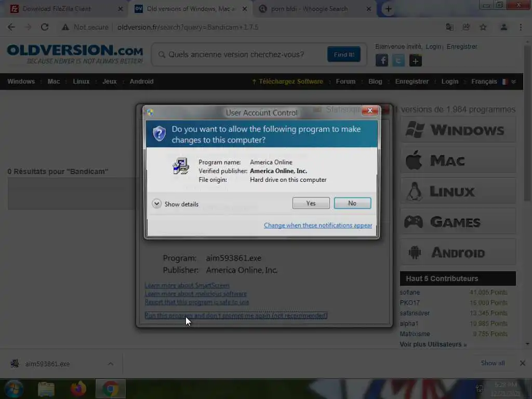The height and width of the screenshot is (399, 532).
Task: Click the share page icon
Action: tap(466, 27)
